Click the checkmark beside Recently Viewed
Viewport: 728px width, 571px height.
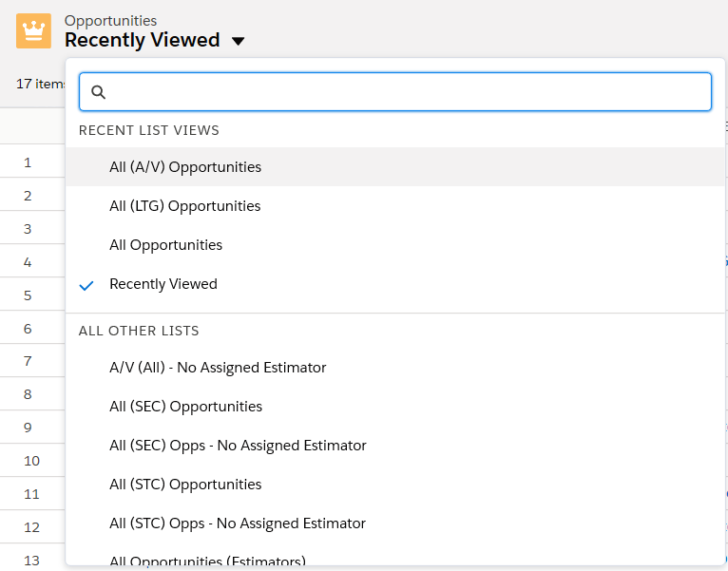[87, 284]
